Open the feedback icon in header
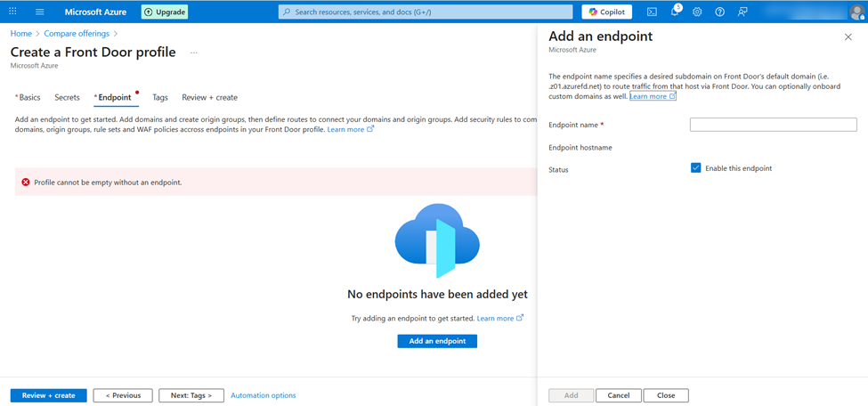Viewport: 868px width, 406px height. [x=742, y=12]
